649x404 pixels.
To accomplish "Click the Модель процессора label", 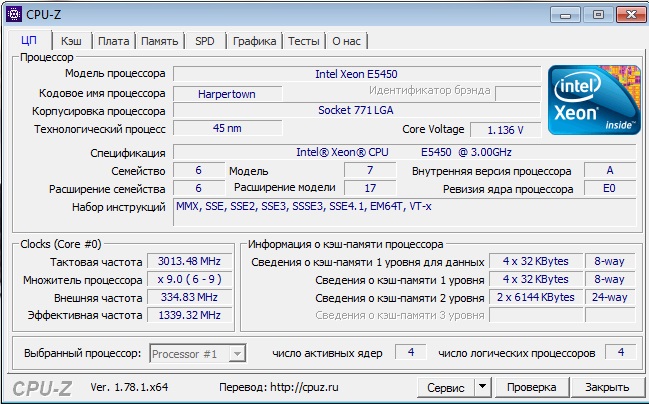I will 115,74.
